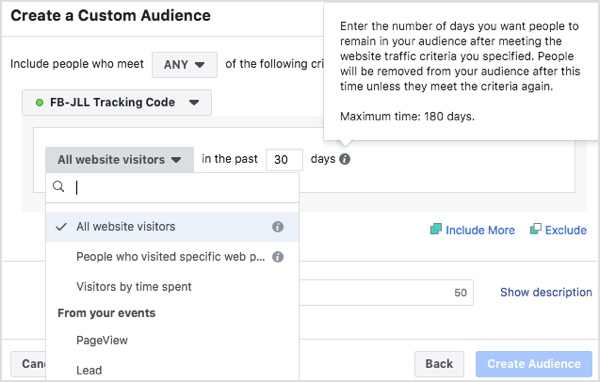Viewport: 600px width, 382px height.
Task: Click the info icon next to days
Action: click(344, 159)
